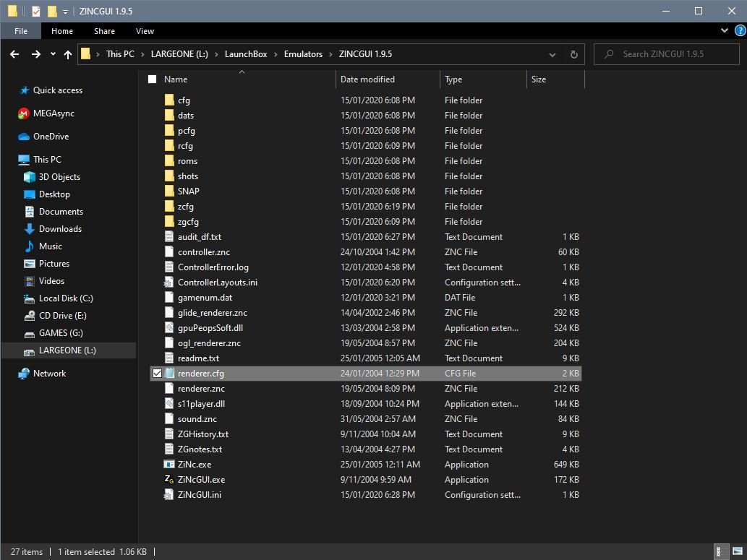Click the ZiNcGUI.exe application icon

click(169, 480)
